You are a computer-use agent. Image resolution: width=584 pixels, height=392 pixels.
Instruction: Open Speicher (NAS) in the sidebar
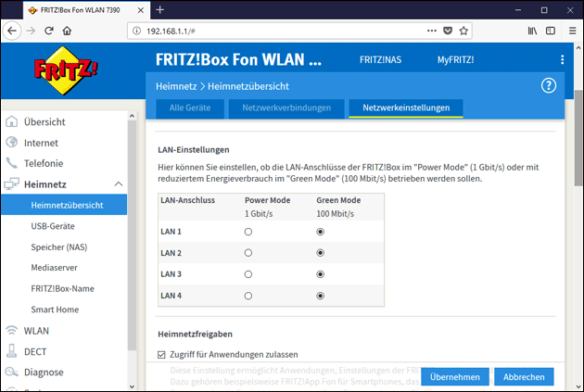point(59,247)
